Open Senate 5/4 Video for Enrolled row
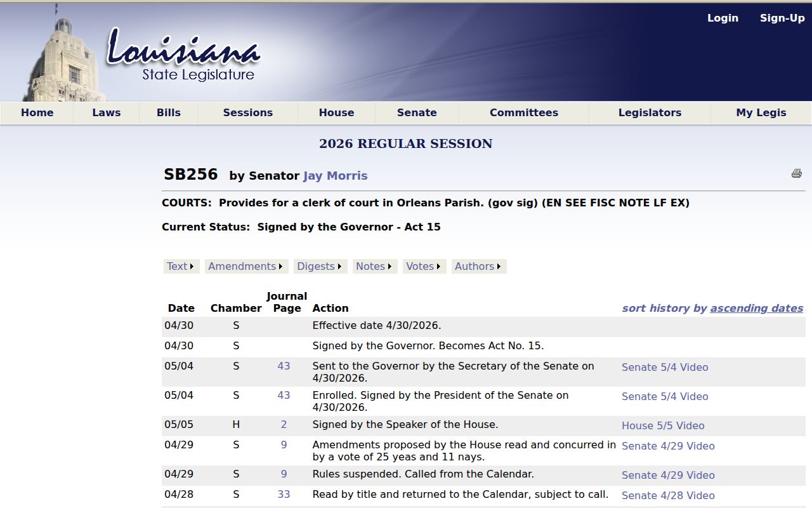This screenshot has width=812, height=508. click(x=665, y=397)
